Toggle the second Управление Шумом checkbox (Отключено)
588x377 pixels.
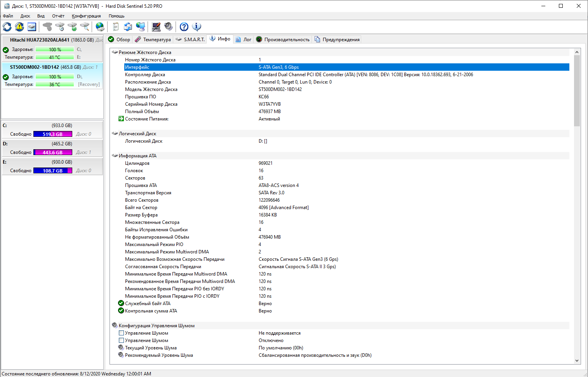(121, 340)
